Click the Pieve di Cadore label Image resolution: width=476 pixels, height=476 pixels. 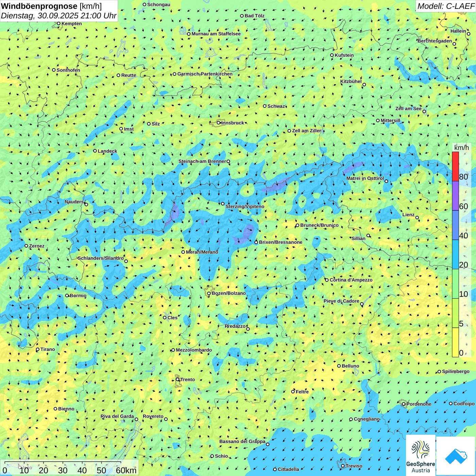(x=341, y=301)
